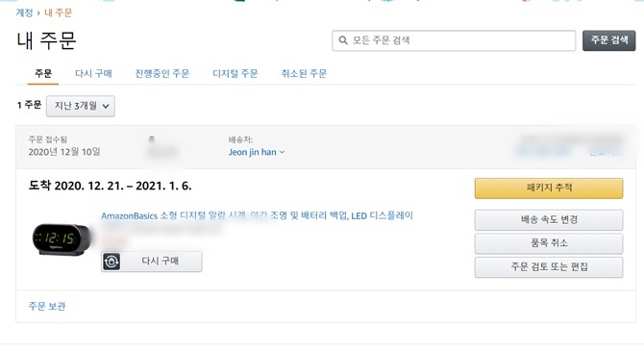View the 취소된 주문 tab
The height and width of the screenshot is (352, 644).
pyautogui.click(x=304, y=73)
